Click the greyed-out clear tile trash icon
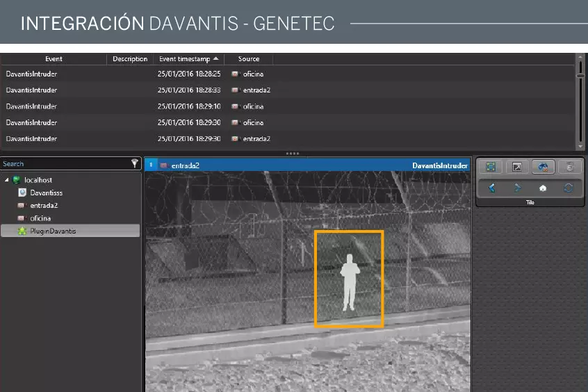588x392 pixels. coord(569,167)
